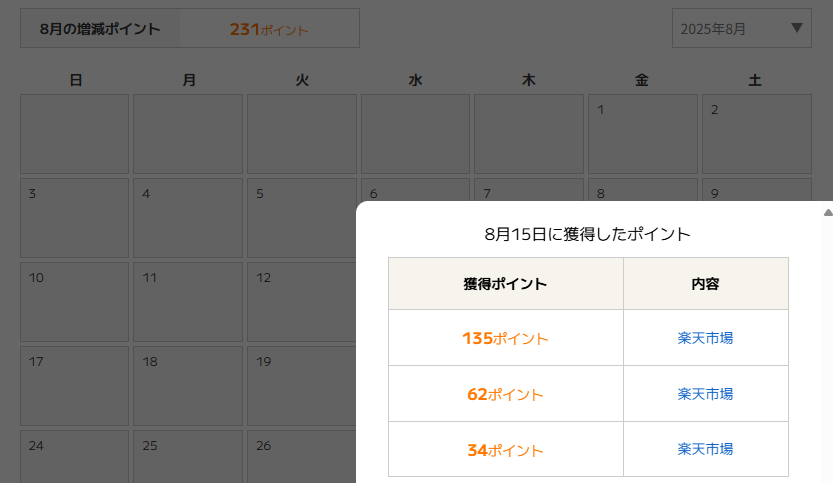Open 楽天市場 link beside 62ポイント
The width and height of the screenshot is (833, 483).
pos(705,394)
